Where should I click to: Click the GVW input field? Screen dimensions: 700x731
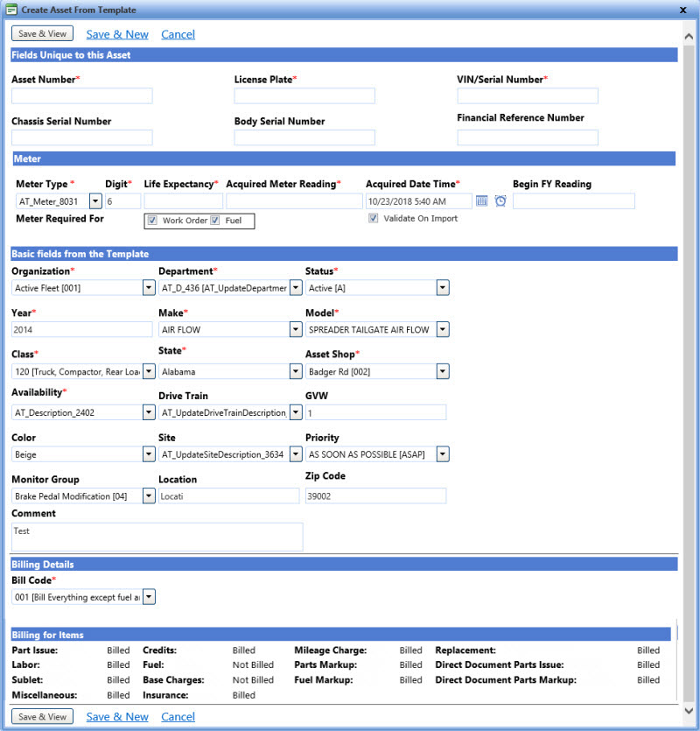click(x=376, y=412)
